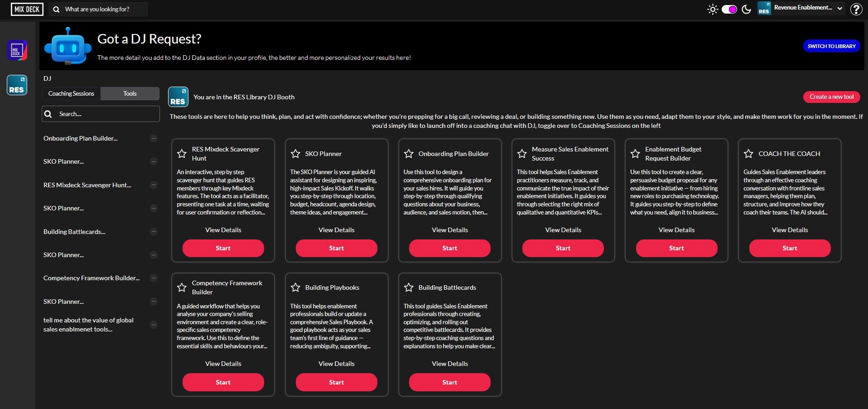Image resolution: width=868 pixels, height=409 pixels.
Task: Click the Mix Deck logo in the header
Action: 27,9
